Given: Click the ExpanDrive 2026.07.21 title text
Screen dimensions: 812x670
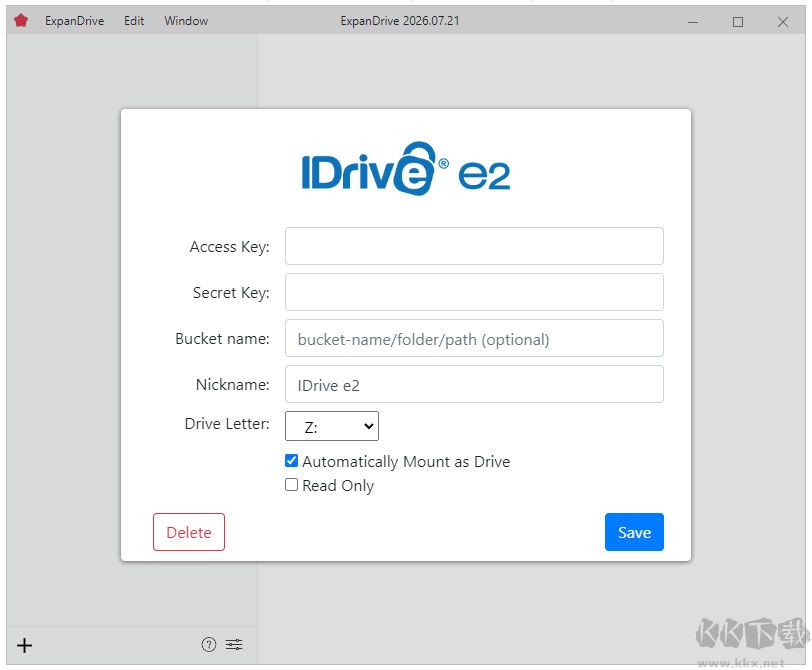Looking at the screenshot, I should (400, 21).
